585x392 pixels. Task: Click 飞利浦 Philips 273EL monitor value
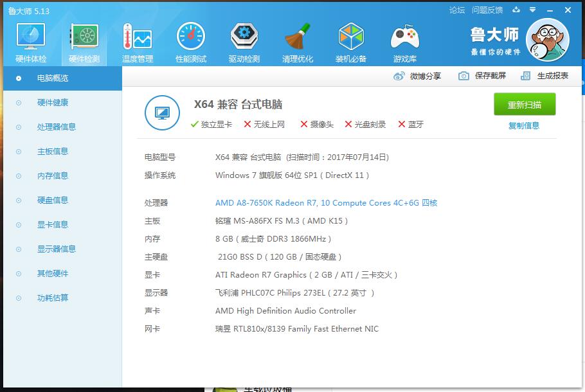point(294,293)
